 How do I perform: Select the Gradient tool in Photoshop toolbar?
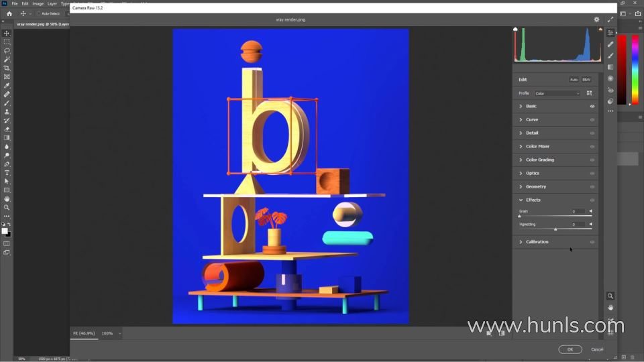click(7, 138)
